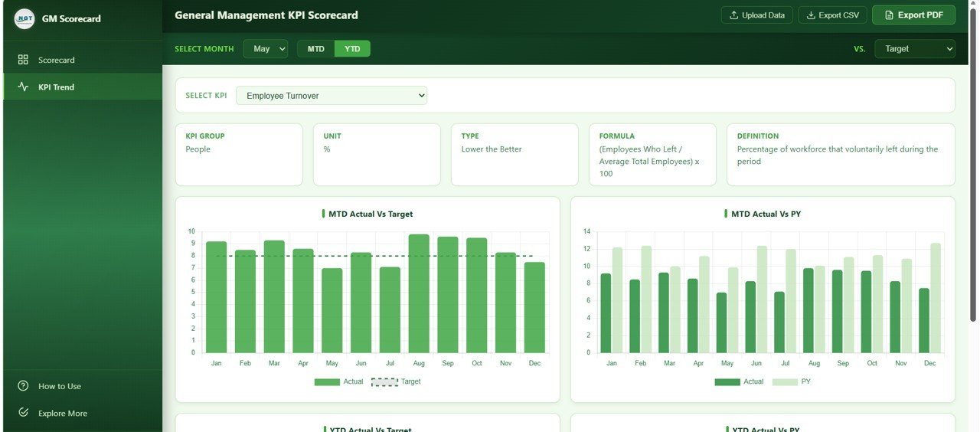Open the Scorecard page from sidebar
This screenshot has width=980, height=432.
pyautogui.click(x=56, y=60)
